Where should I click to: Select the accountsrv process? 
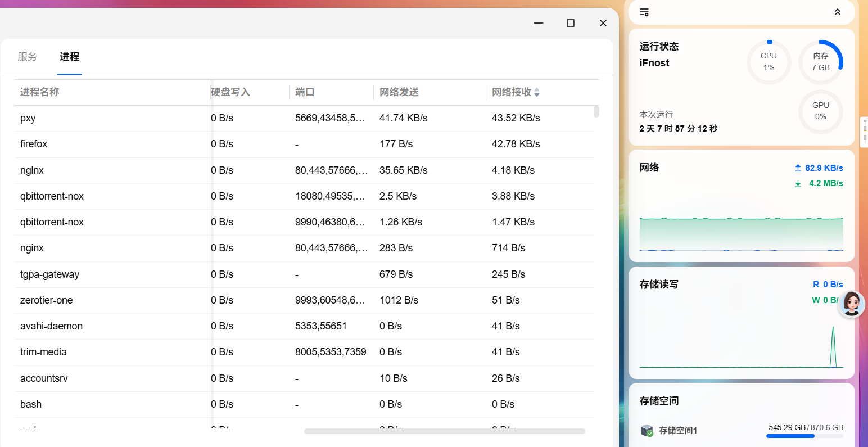tap(304, 378)
